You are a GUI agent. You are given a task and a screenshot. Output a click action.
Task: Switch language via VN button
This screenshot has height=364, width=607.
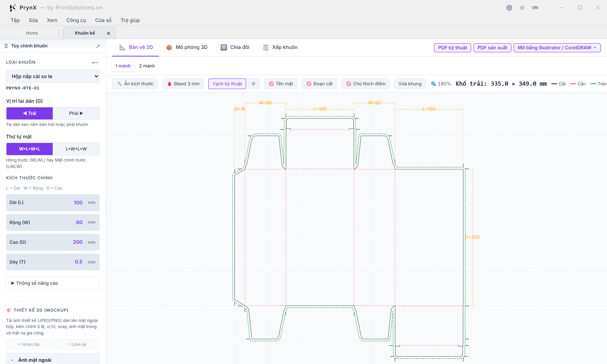(x=535, y=8)
